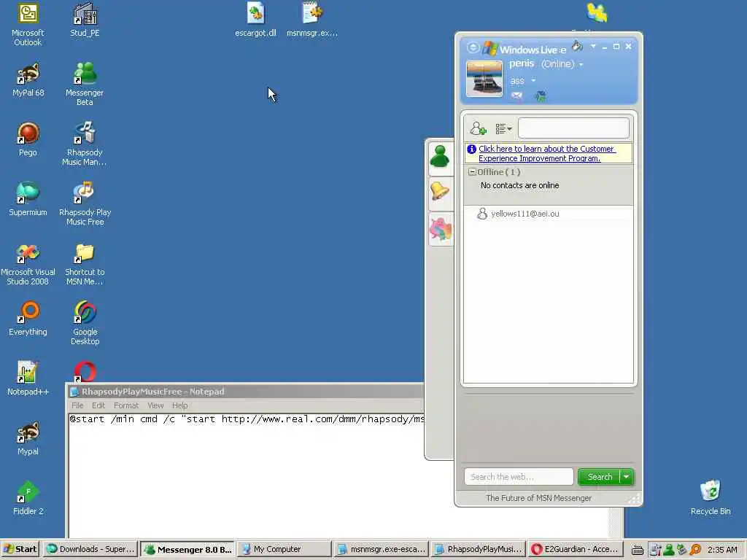Select the yellow bell Alerts tab in Messenger
Screen dimensions: 747x560
440,192
